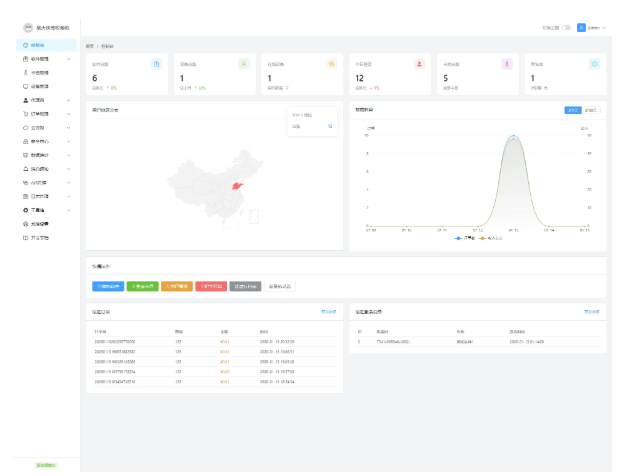Viewport: 618px width, 476px height.
Task: Click the red quick action button
Action: [211, 286]
